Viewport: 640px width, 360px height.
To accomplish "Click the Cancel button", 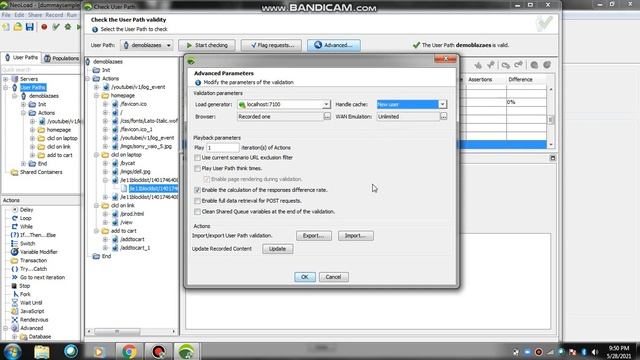I will pos(333,277).
